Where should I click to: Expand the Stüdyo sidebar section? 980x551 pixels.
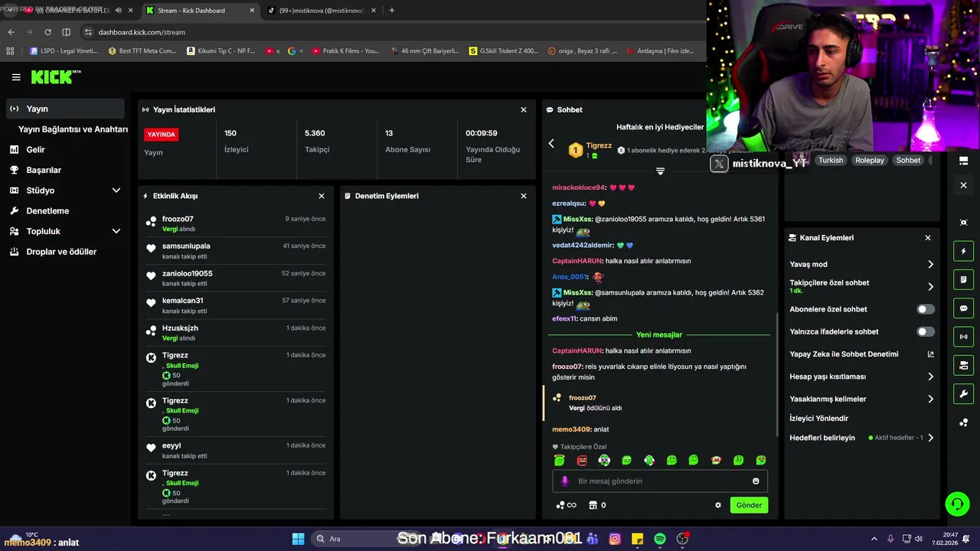[65, 191]
